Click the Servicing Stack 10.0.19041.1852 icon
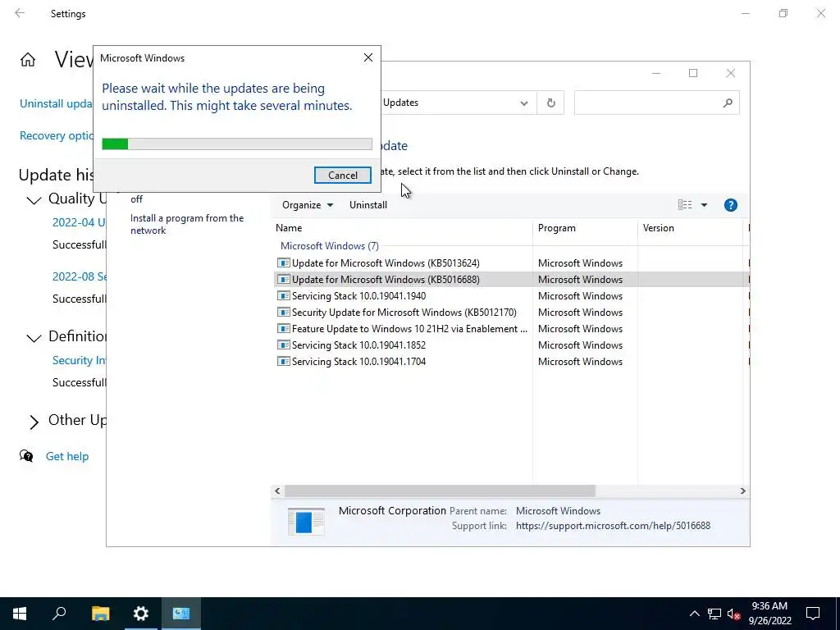This screenshot has height=630, width=840. coord(283,345)
